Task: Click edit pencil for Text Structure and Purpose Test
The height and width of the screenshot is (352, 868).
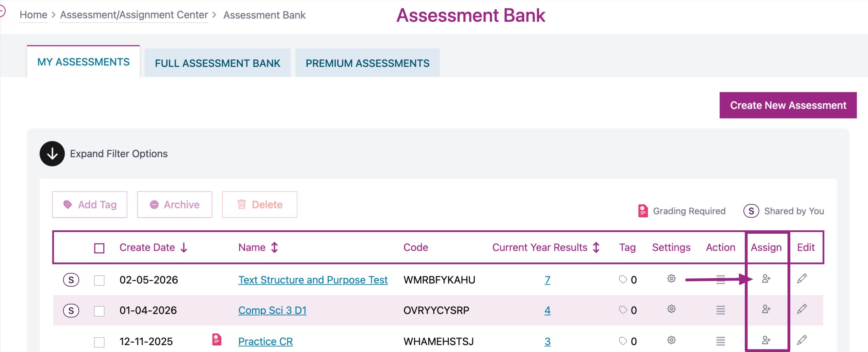Action: [x=802, y=279]
